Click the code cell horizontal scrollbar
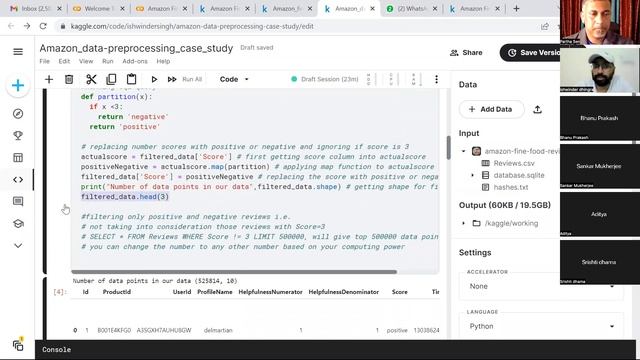Viewport: 640px width, 360px height. tap(234, 272)
